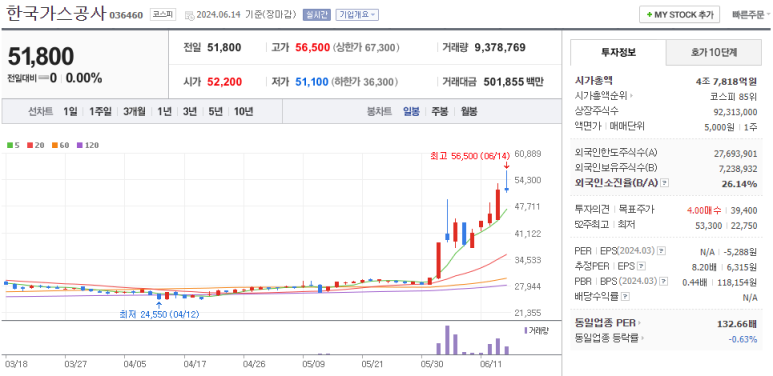Click the calendar icon beside 2024.06.14
773x376 pixels.
point(189,15)
